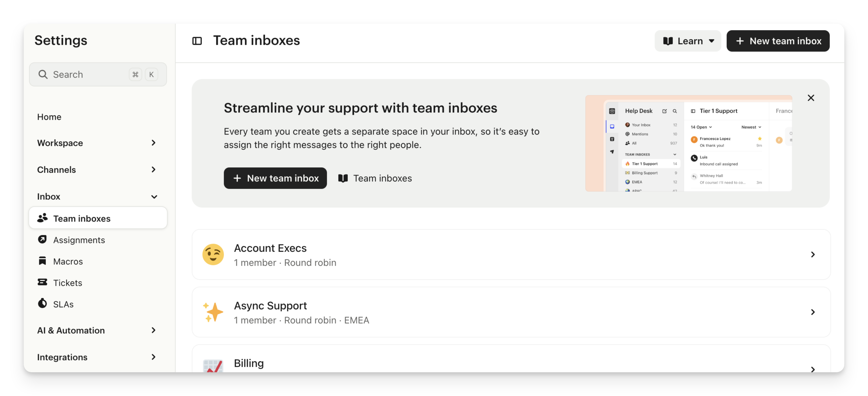Dismiss the Streamline your support banner

coord(811,98)
